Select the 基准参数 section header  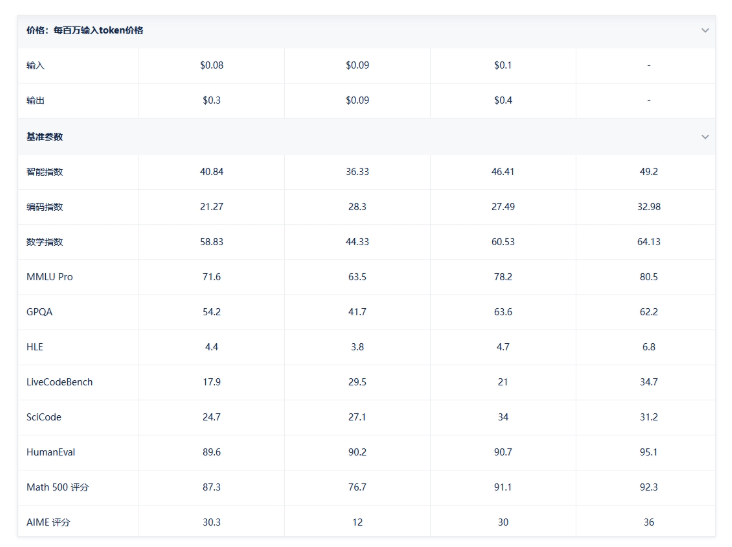point(44,137)
